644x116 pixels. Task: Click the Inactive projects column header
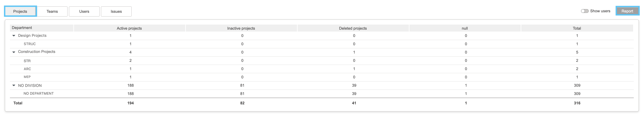point(241,28)
